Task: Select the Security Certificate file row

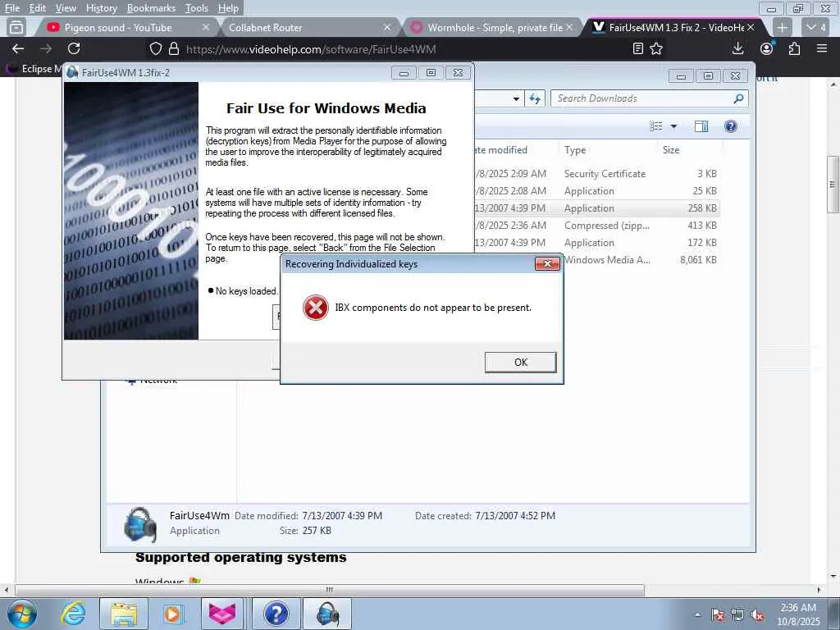Action: [x=596, y=174]
